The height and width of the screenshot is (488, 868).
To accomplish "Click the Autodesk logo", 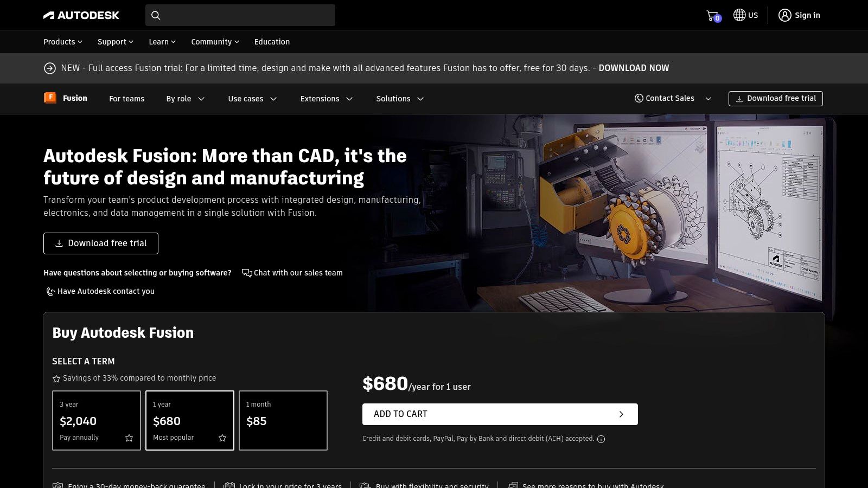I will point(81,15).
